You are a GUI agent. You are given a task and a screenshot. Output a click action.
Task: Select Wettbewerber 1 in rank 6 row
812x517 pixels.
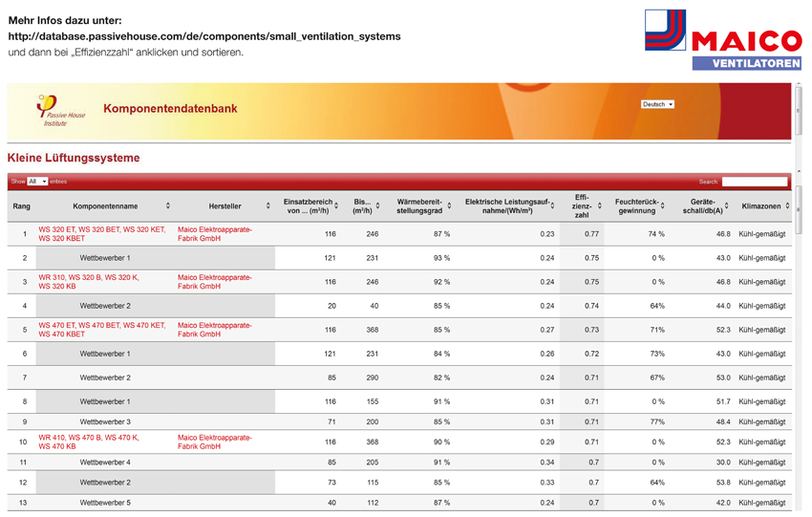tap(105, 354)
